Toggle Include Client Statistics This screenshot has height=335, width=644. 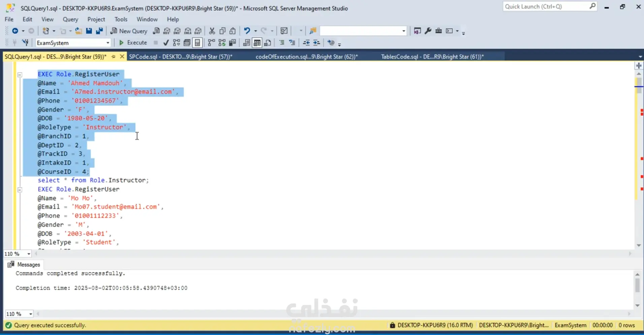tap(232, 43)
